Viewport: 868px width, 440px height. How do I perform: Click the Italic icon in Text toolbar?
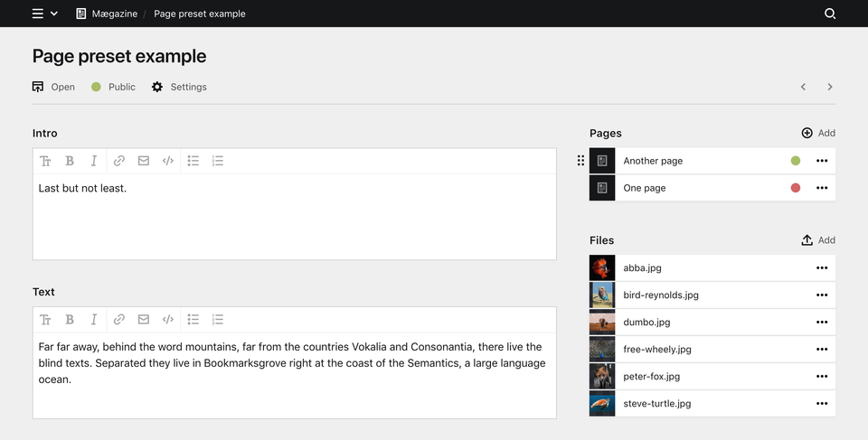pos(94,319)
